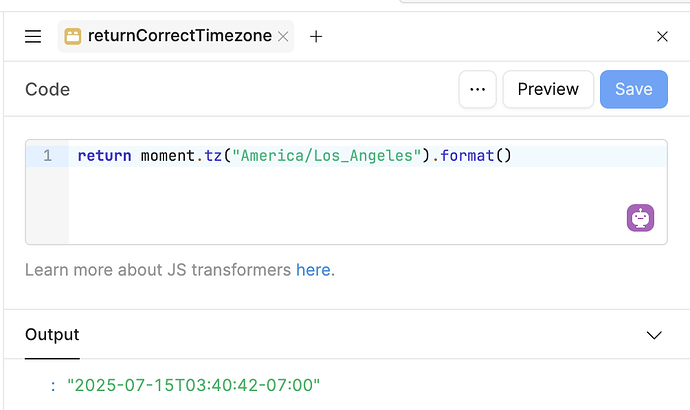This screenshot has width=690, height=410.
Task: Click the yellow transformer icon in the tab
Action: 73,37
